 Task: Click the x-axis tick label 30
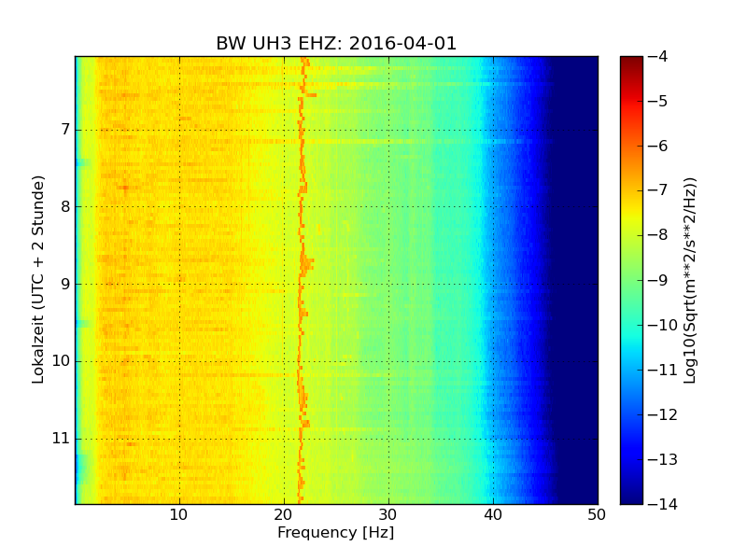[388, 515]
